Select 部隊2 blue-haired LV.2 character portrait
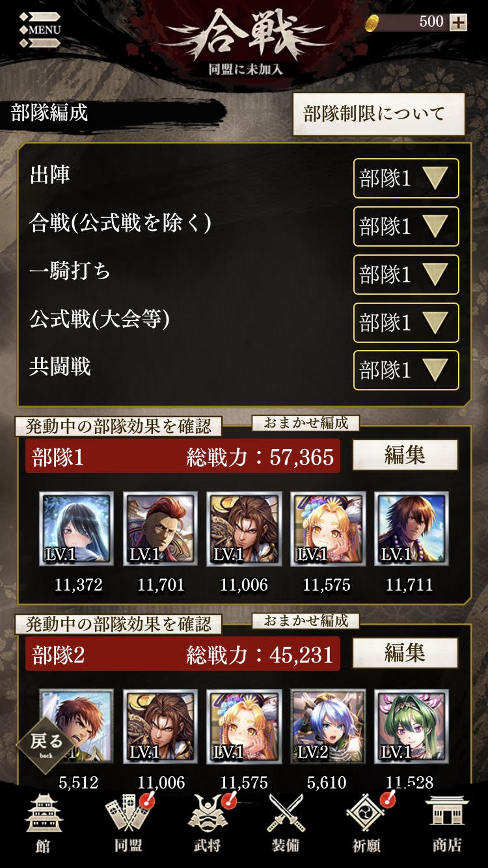 pos(327,727)
